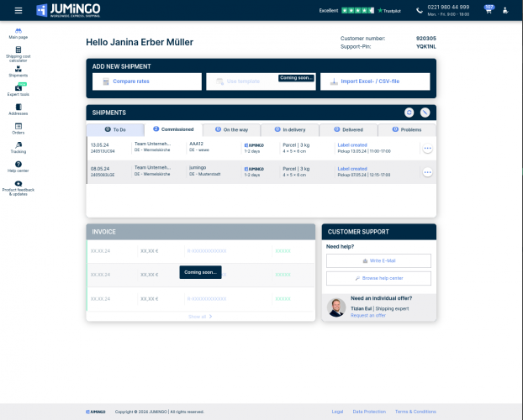
Task: Open options menu for shipment 13.05.24
Action: (x=428, y=149)
